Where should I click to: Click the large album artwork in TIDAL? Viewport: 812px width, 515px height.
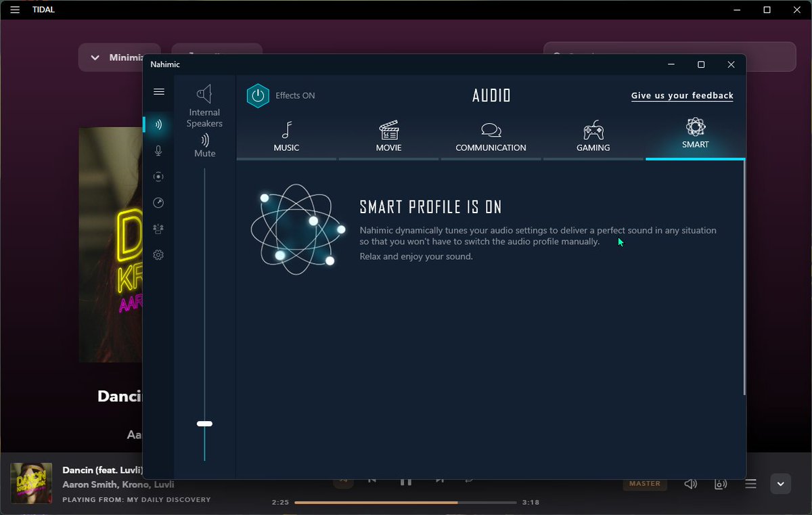pyautogui.click(x=111, y=244)
